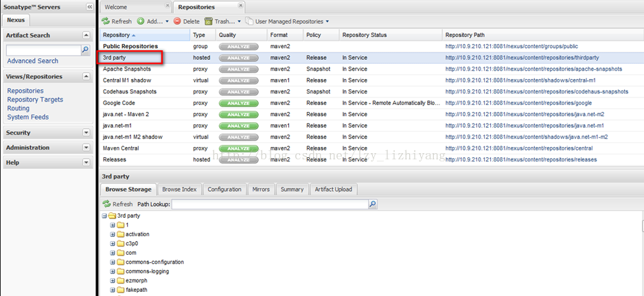Expand the Help panel
644x296 pixels.
pos(86,162)
